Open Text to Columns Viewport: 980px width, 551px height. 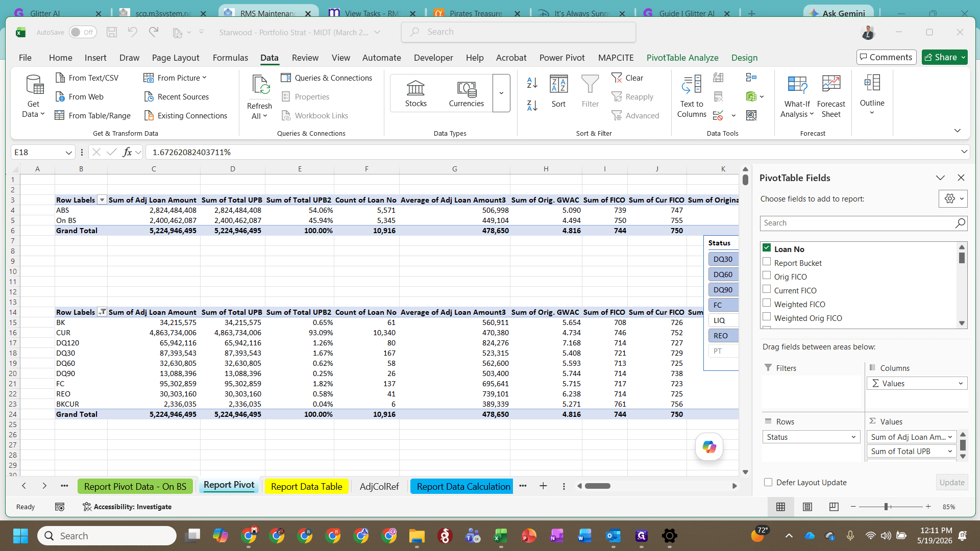pos(692,96)
